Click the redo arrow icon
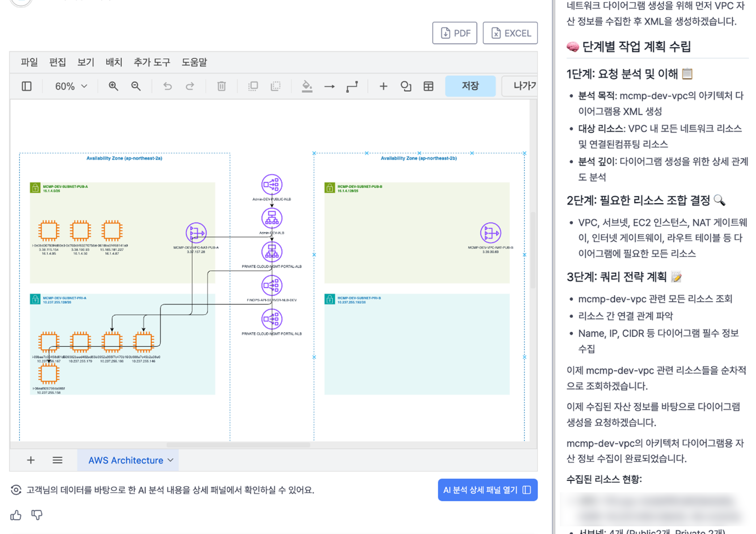 pyautogui.click(x=190, y=86)
